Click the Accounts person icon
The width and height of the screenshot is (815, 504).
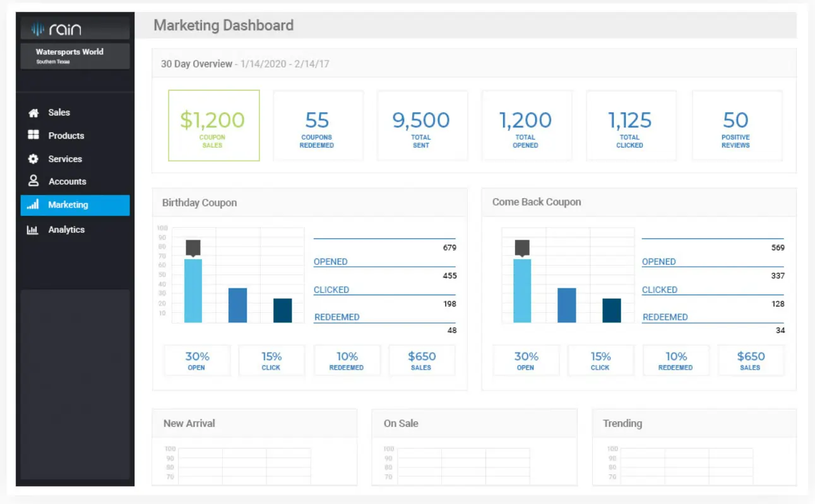[x=33, y=181]
